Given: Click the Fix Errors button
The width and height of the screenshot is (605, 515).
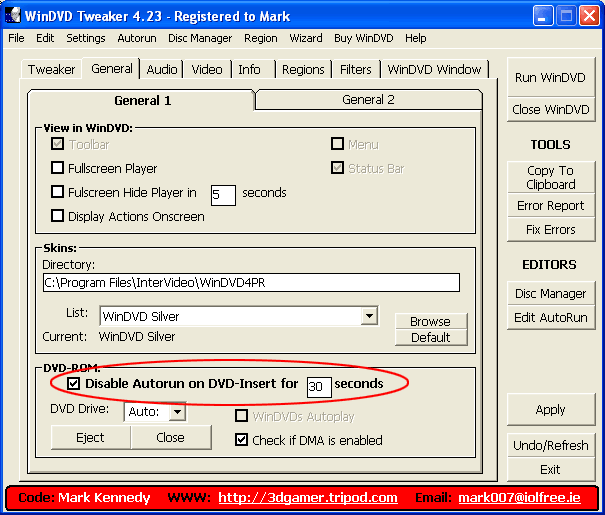Looking at the screenshot, I should click(x=550, y=230).
